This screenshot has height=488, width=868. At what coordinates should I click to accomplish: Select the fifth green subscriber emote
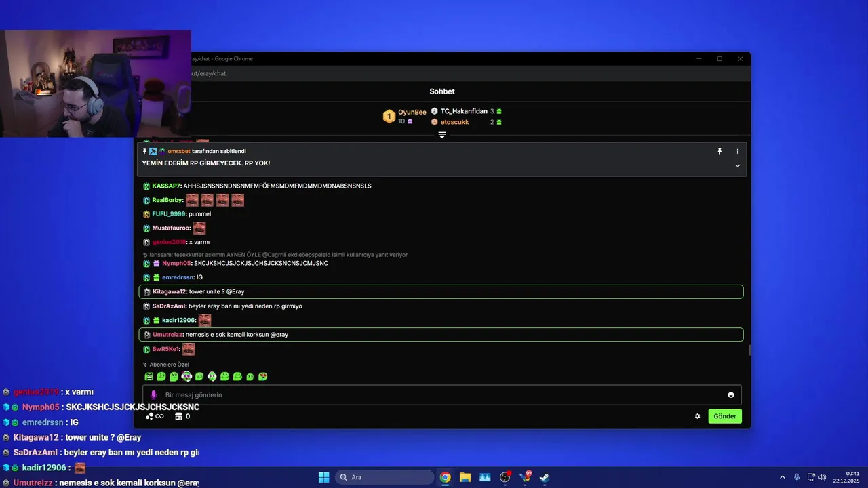pos(199,376)
